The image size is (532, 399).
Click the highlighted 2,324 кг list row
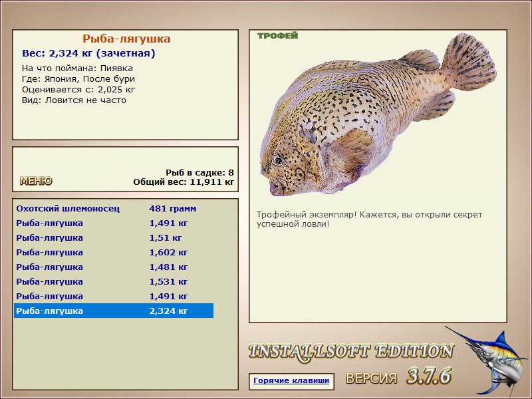pos(114,311)
